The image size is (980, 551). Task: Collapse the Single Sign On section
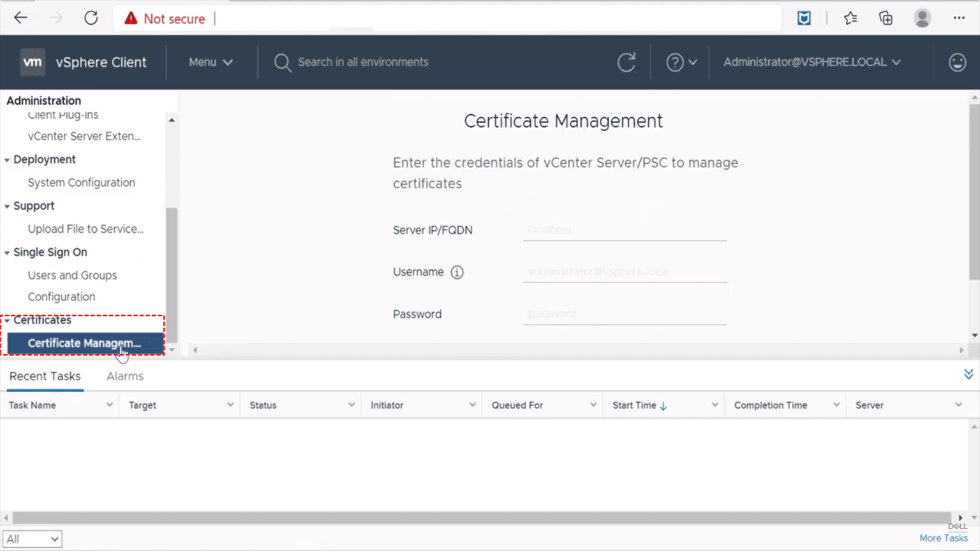pyautogui.click(x=8, y=253)
